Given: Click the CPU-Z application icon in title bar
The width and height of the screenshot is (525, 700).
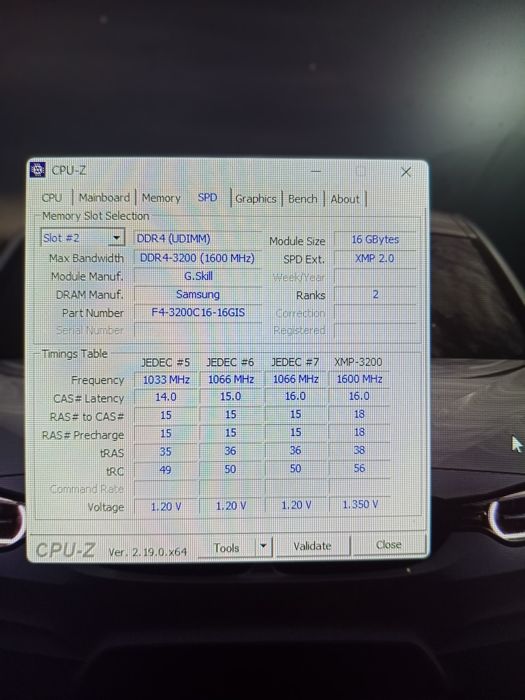Looking at the screenshot, I should tap(38, 170).
